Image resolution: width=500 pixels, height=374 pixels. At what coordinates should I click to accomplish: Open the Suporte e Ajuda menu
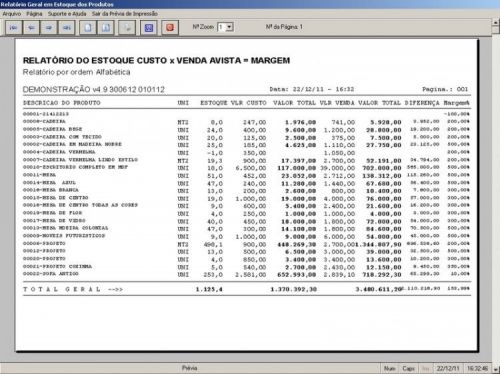click(x=67, y=14)
